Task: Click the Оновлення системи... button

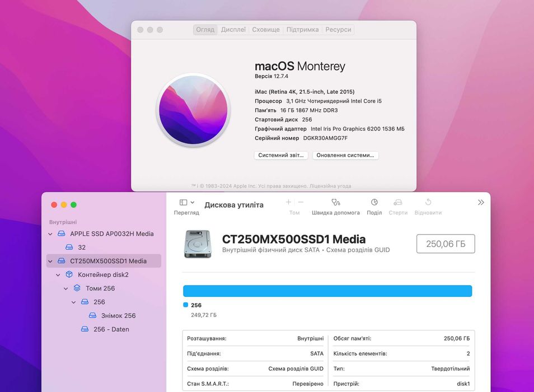Action: click(x=345, y=155)
